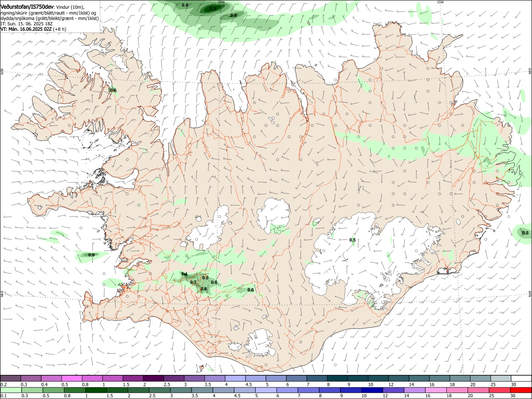Screen dimensions: 532x399
Task: Click the red-pink rain swatch labeled 25
Action: pos(500,390)
